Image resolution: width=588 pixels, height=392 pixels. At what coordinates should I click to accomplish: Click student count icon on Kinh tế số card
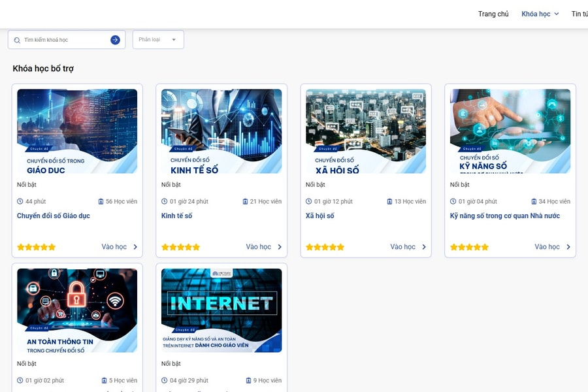(x=246, y=201)
